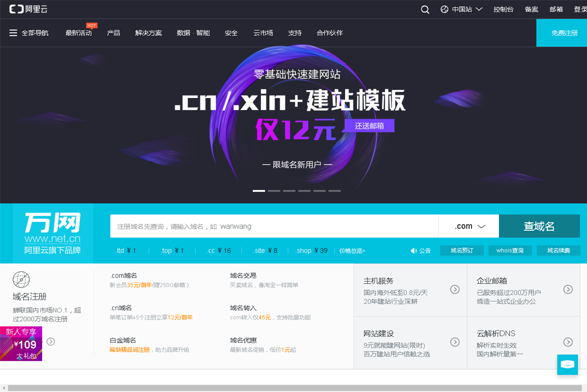
Task: Open the .com domain suffix dropdown
Action: tap(469, 226)
